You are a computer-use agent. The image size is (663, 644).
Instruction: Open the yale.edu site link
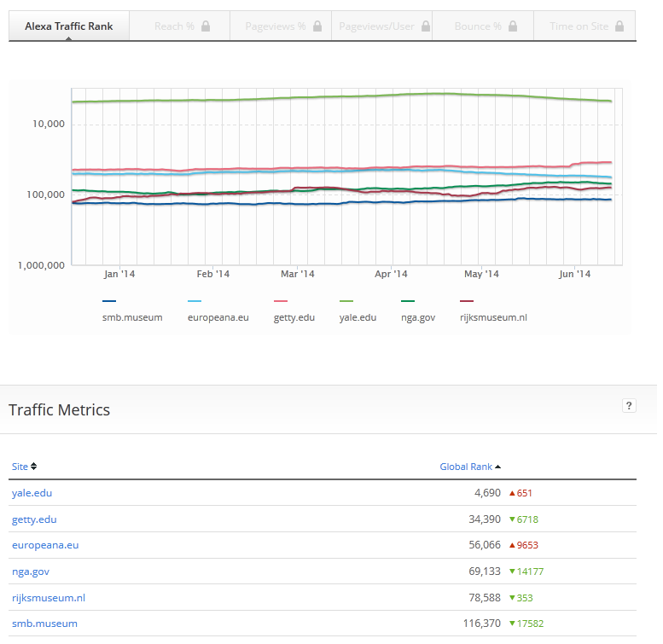click(x=32, y=493)
